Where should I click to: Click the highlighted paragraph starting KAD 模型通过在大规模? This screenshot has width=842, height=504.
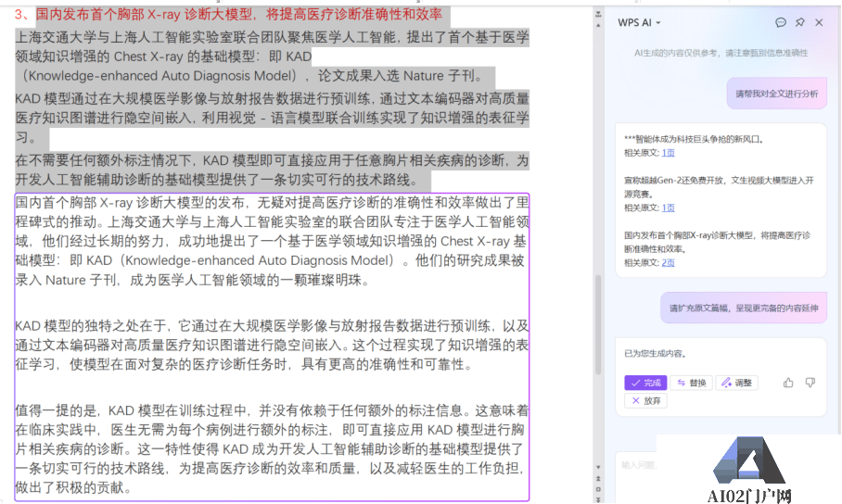(x=272, y=118)
